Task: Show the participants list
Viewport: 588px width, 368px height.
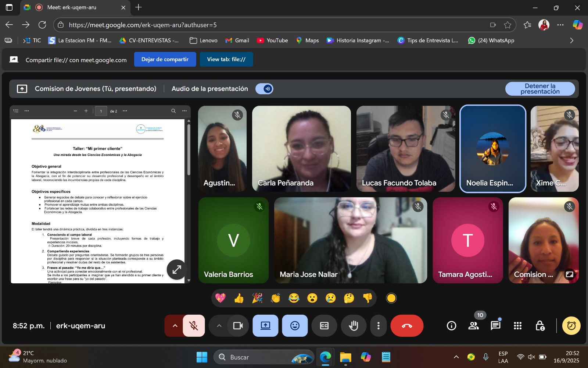Action: (x=473, y=326)
